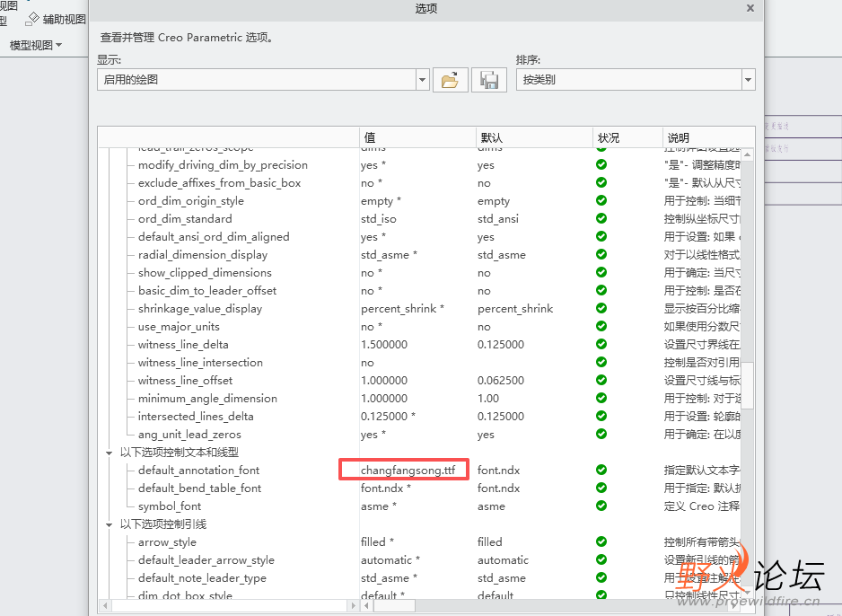Click the save configuration floppy disk icon

coord(489,80)
